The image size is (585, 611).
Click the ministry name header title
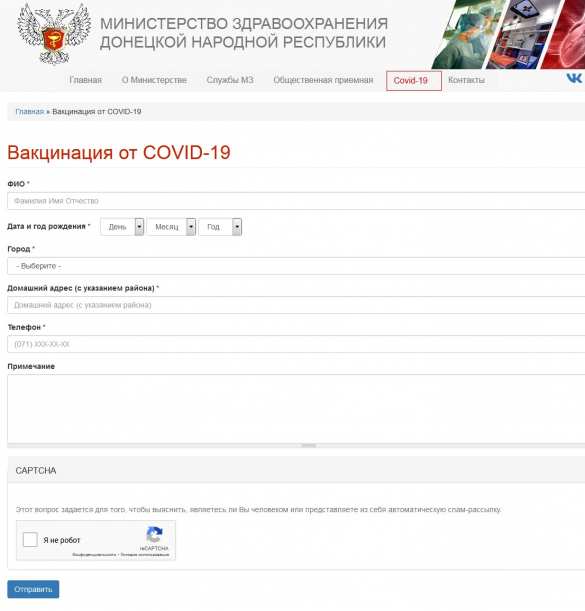point(244,33)
